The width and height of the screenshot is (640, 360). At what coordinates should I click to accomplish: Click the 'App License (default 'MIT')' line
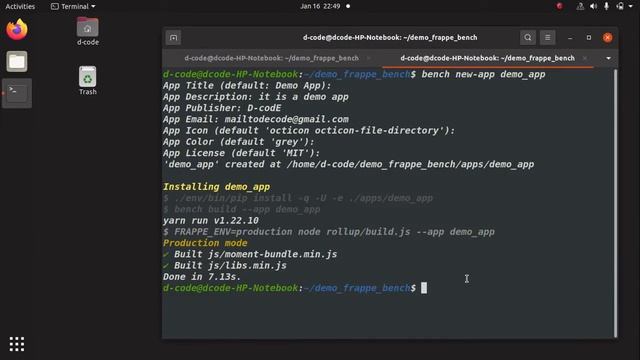pos(241,153)
